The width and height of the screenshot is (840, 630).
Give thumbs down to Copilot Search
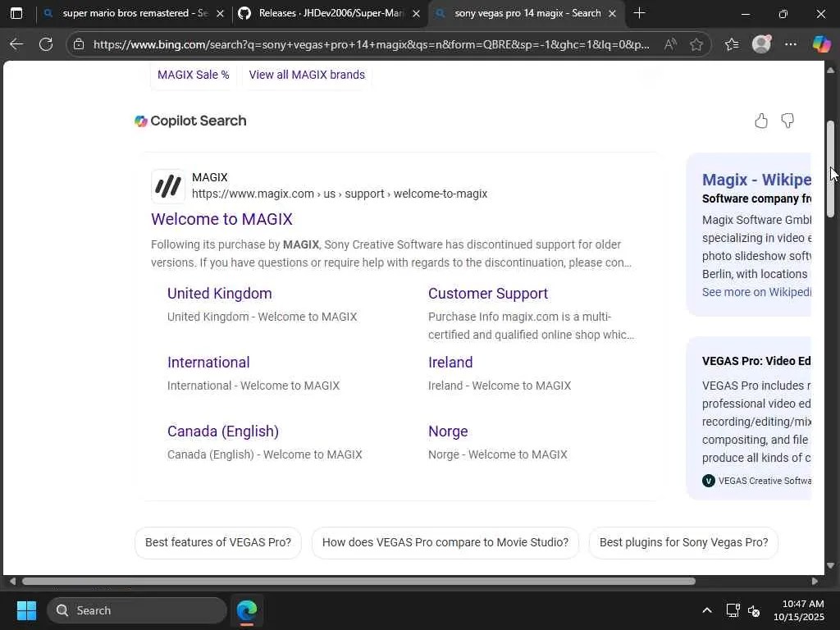787,121
